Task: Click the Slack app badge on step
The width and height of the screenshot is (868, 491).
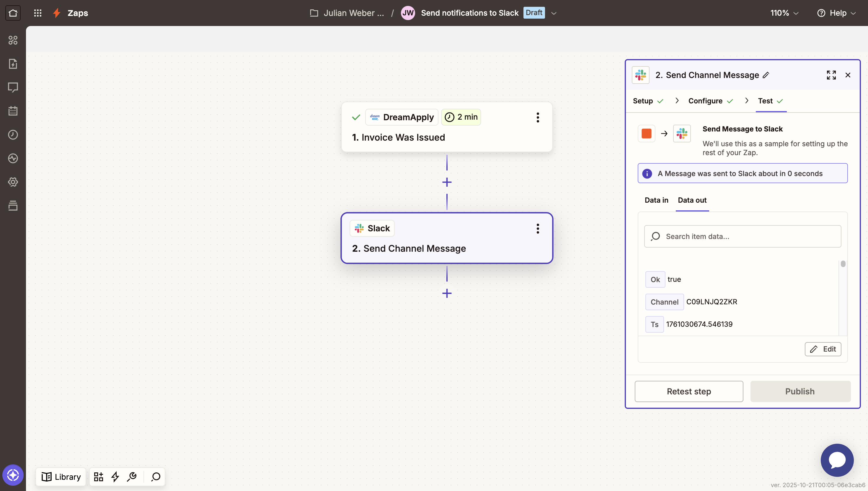Action: [372, 228]
